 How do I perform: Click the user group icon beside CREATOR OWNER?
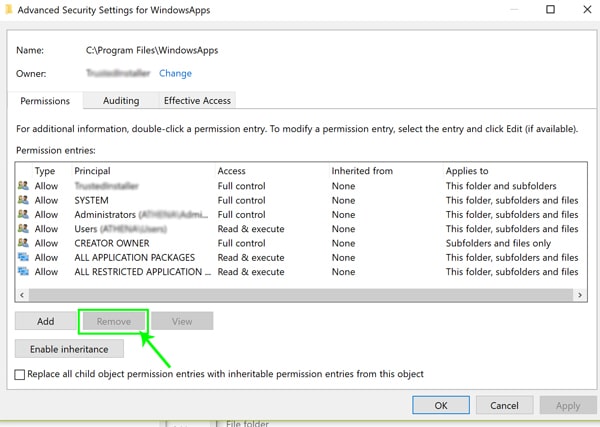pos(23,243)
